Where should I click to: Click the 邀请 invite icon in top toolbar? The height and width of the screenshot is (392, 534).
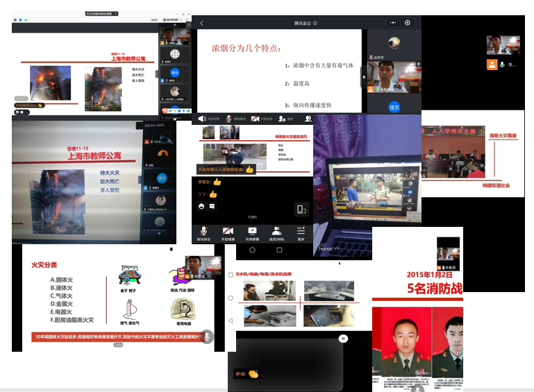pos(282,119)
